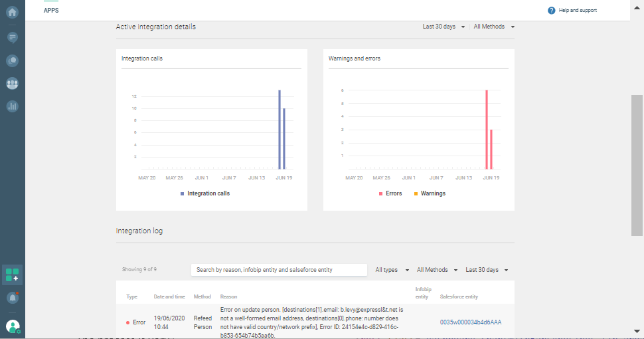Select the APPS tab
644x339 pixels.
(x=51, y=11)
